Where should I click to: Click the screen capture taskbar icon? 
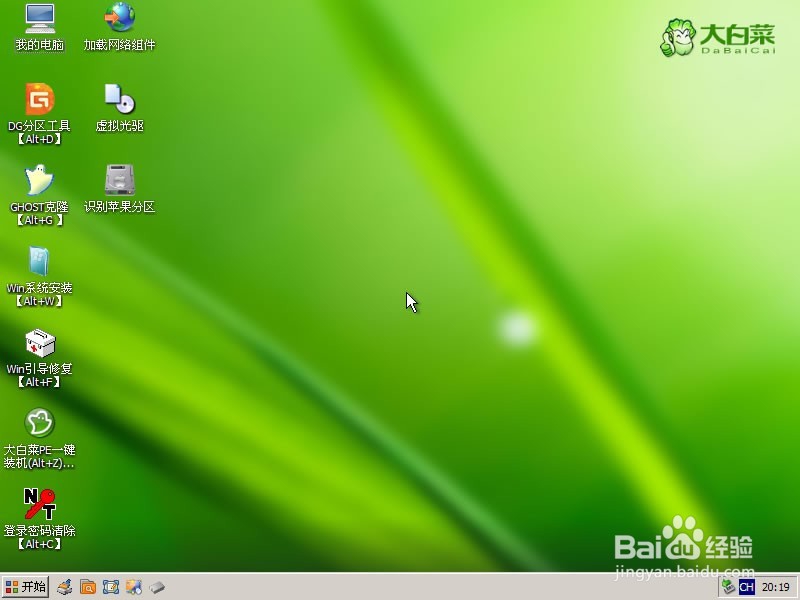tap(111, 587)
